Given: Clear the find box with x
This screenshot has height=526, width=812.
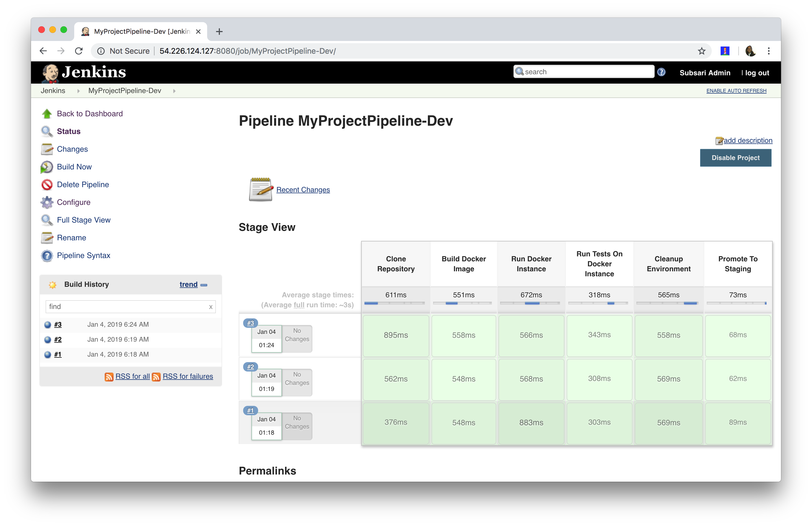Looking at the screenshot, I should [210, 307].
